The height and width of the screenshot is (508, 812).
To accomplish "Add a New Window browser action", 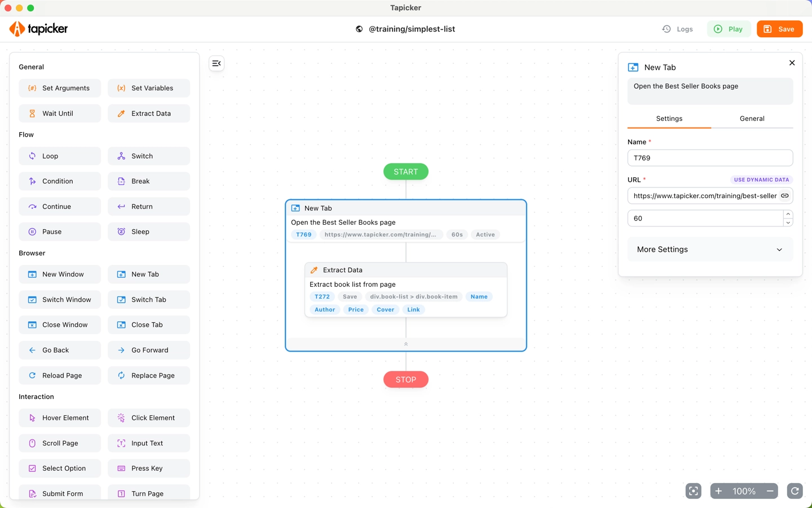I will (60, 274).
